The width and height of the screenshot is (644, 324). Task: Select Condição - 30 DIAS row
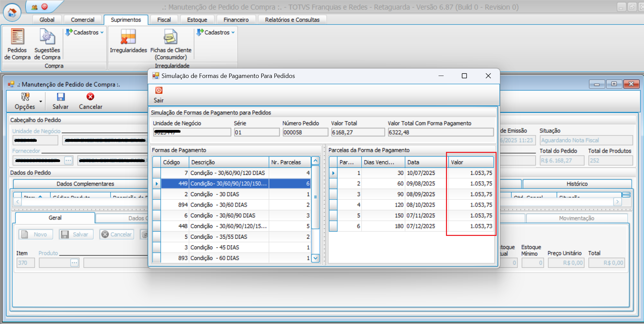tap(231, 194)
